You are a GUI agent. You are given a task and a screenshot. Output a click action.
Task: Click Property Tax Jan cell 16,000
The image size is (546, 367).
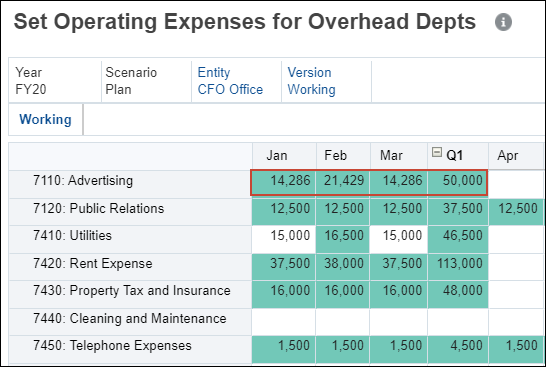(284, 294)
